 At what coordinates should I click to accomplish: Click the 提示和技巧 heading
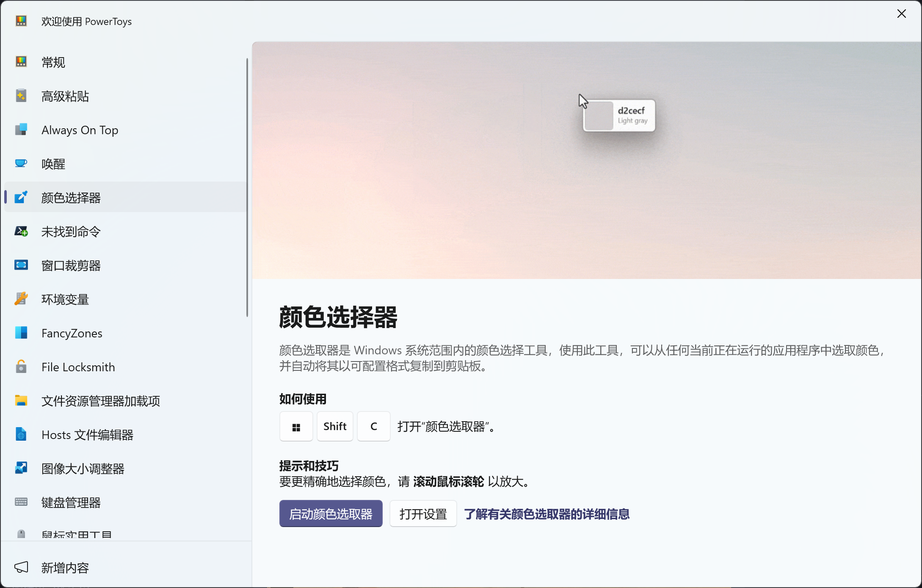point(309,466)
